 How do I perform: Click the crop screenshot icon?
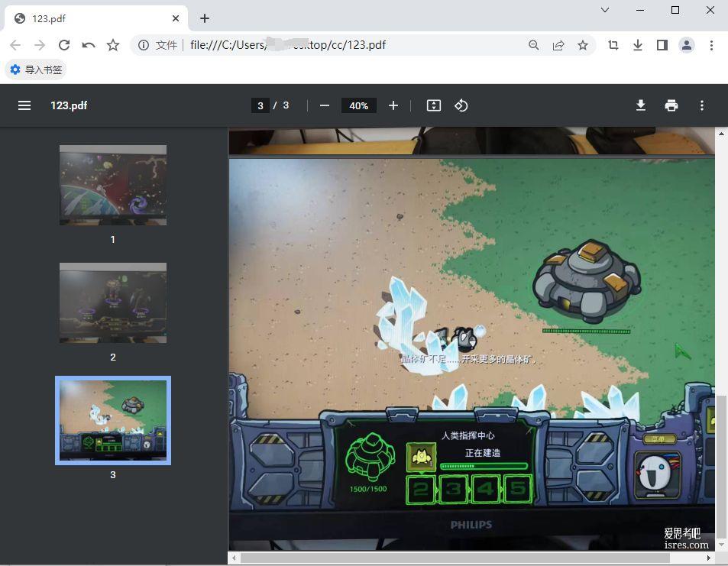coord(613,45)
